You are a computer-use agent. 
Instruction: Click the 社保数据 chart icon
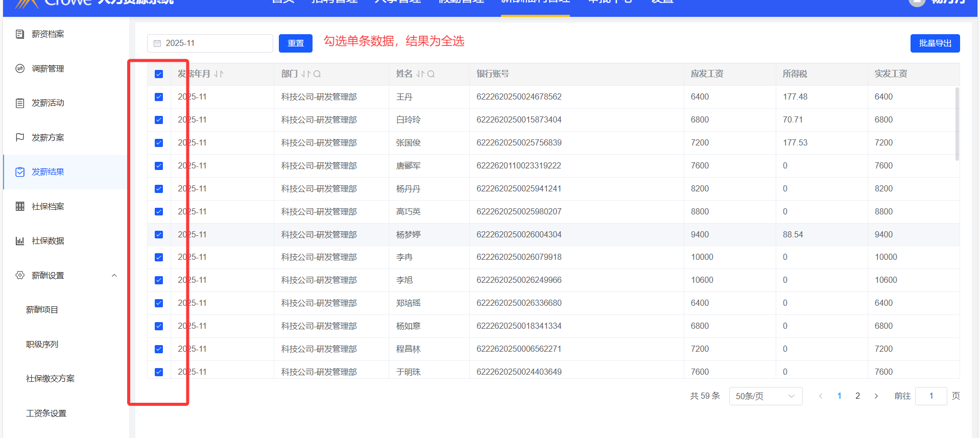(x=20, y=241)
